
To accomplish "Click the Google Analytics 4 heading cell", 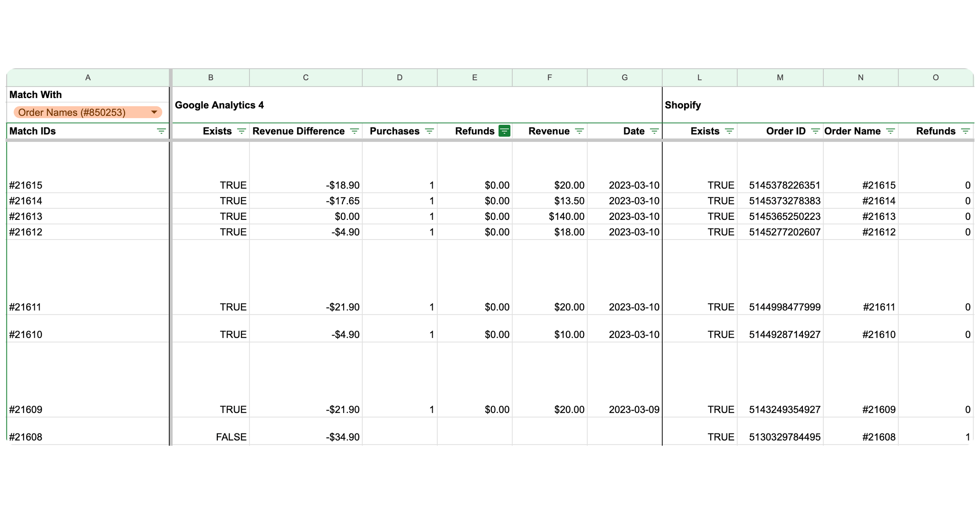I will pyautogui.click(x=417, y=105).
